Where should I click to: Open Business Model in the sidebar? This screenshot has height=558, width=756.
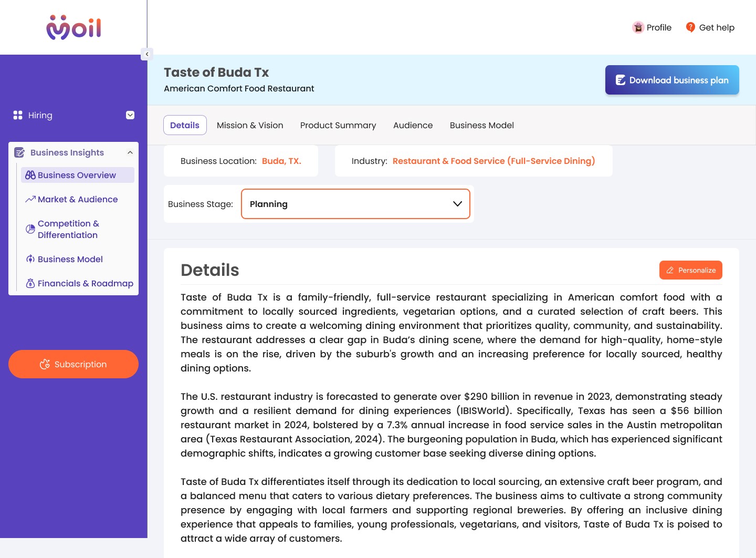pos(70,259)
